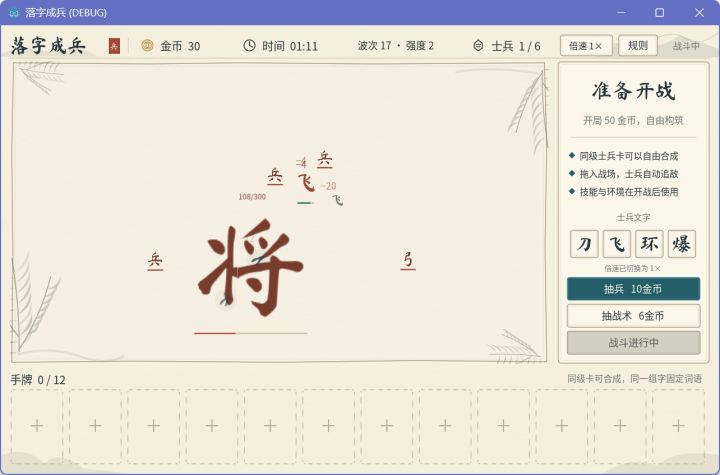Image resolution: width=720 pixels, height=475 pixels.
Task: Draw a soldier with 抽兵 10金币
Action: (x=633, y=289)
